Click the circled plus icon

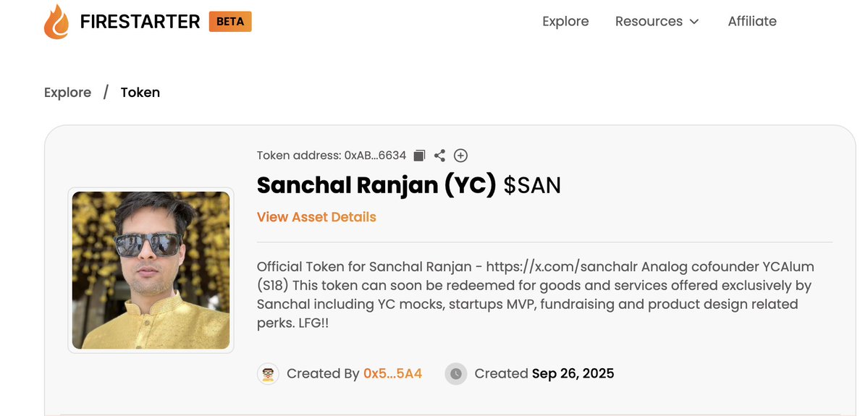460,156
